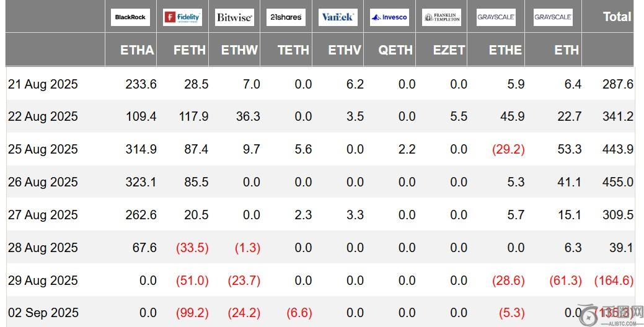Image resolution: width=644 pixels, height=327 pixels.
Task: Click the 21 Aug 2025 row date
Action: click(x=43, y=84)
